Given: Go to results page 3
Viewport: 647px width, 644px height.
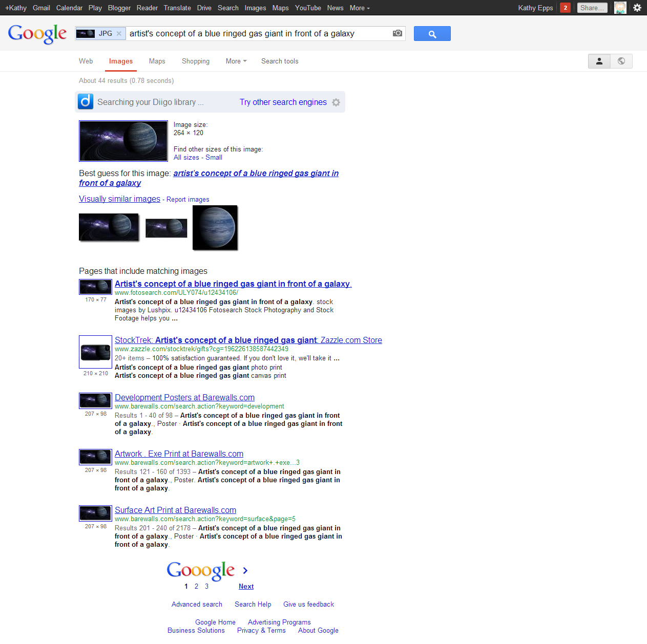Looking at the screenshot, I should (x=206, y=586).
